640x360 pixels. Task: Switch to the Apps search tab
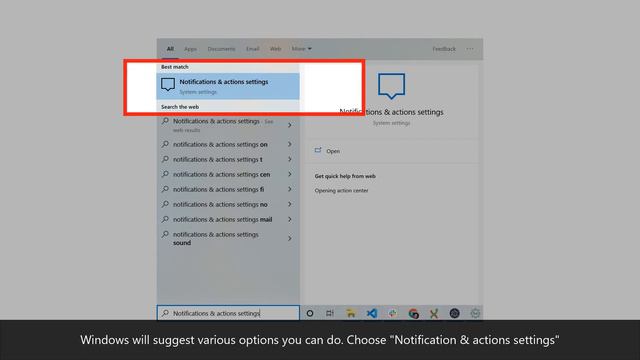[190, 49]
